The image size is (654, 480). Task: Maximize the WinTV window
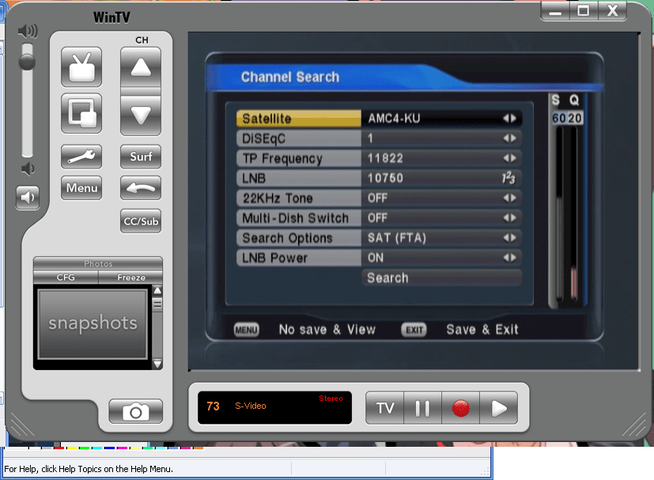(x=583, y=11)
